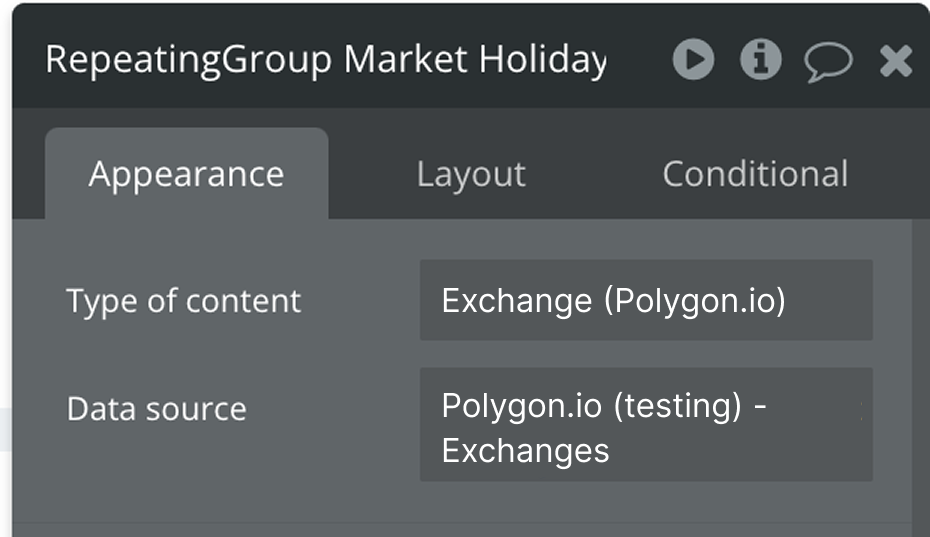Select the Conditional tab
This screenshot has height=537, width=930.
[755, 174]
